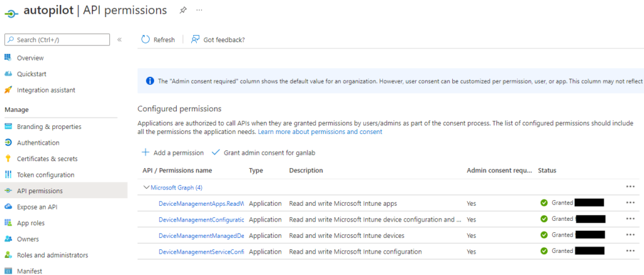This screenshot has width=644, height=275.
Task: Open the App roles page
Action: (30, 223)
